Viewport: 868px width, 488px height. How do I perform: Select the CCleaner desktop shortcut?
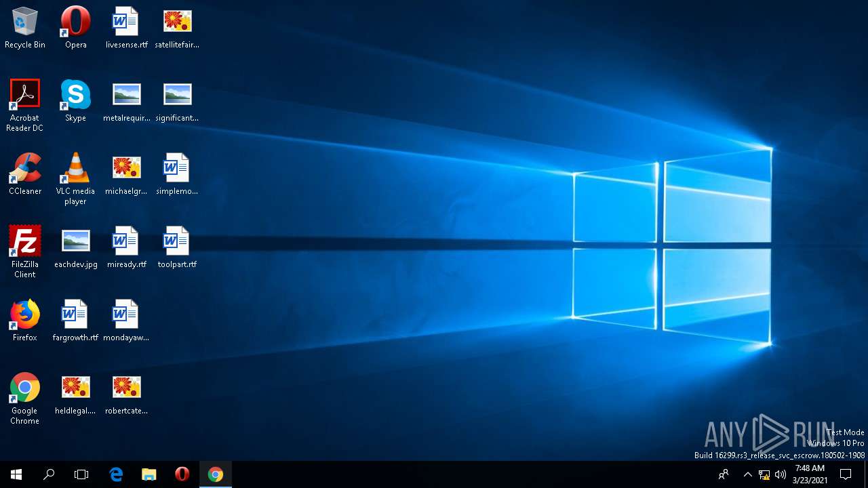pos(25,174)
